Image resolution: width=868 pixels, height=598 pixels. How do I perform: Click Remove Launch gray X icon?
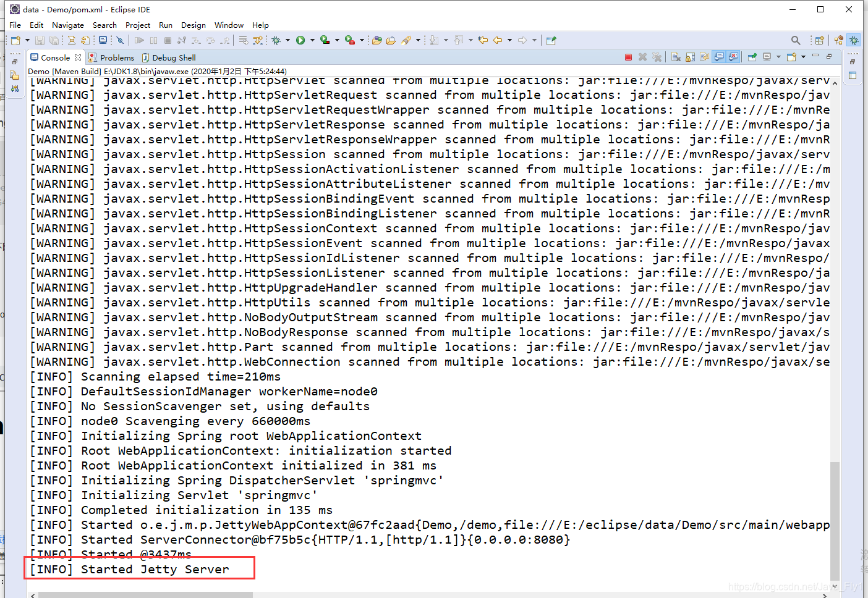coord(642,57)
